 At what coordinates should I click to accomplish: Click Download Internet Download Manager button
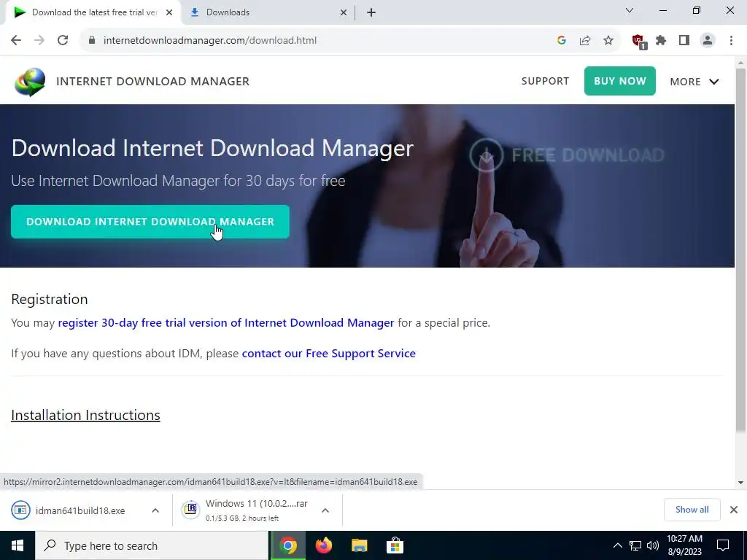[x=150, y=222]
